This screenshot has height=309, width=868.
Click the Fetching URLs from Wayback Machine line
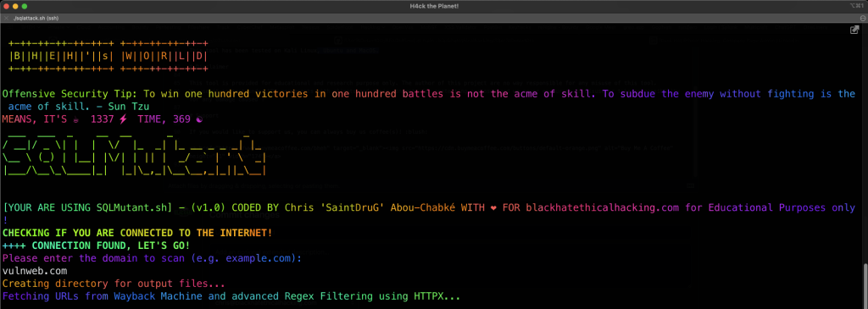tap(231, 296)
